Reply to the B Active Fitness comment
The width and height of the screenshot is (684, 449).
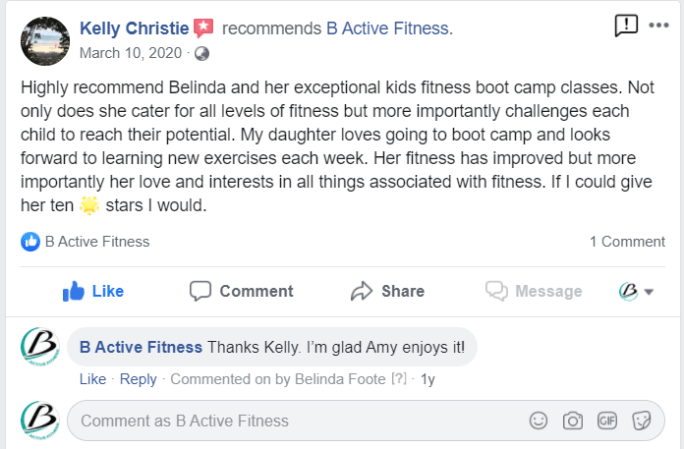pos(138,379)
